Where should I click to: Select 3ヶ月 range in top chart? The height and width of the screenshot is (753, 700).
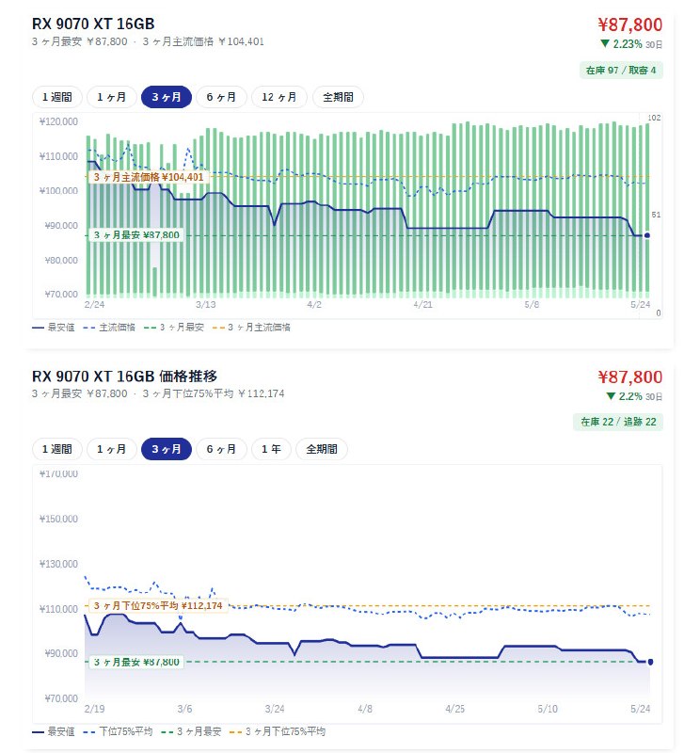(x=167, y=97)
